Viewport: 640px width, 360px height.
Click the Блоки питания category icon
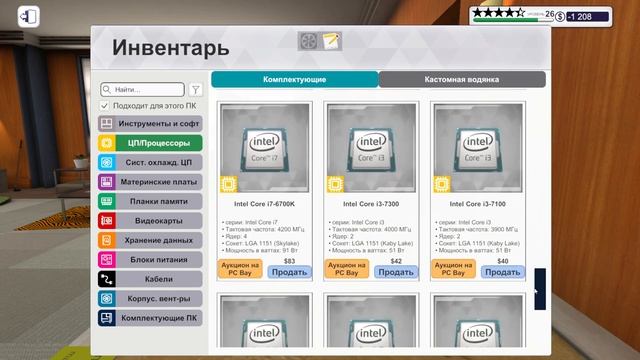[x=107, y=260]
